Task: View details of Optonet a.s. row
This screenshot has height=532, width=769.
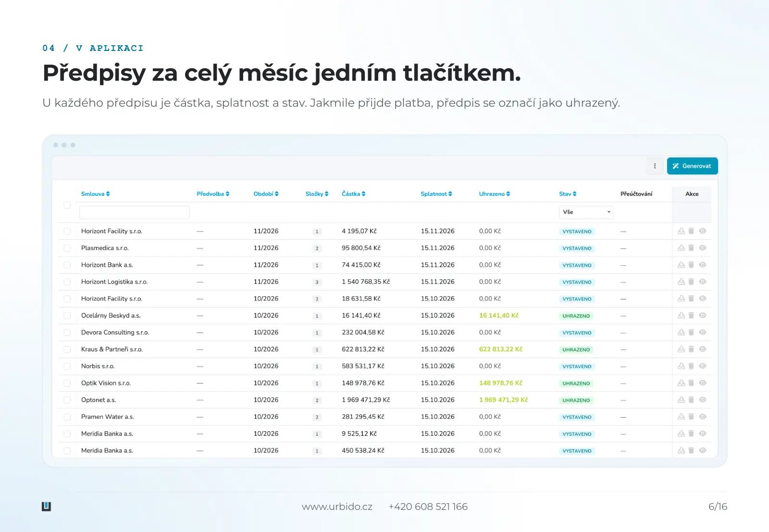Action: (x=703, y=399)
